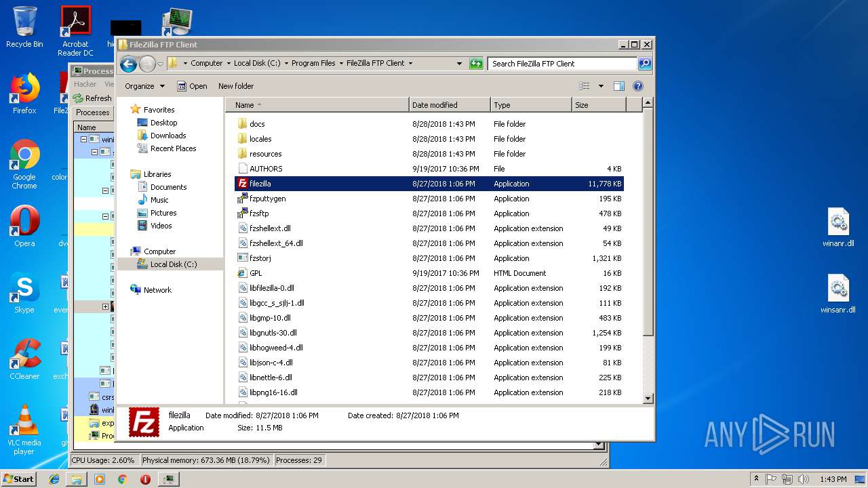
Task: Open Opera desktop shortcut
Action: point(24,226)
